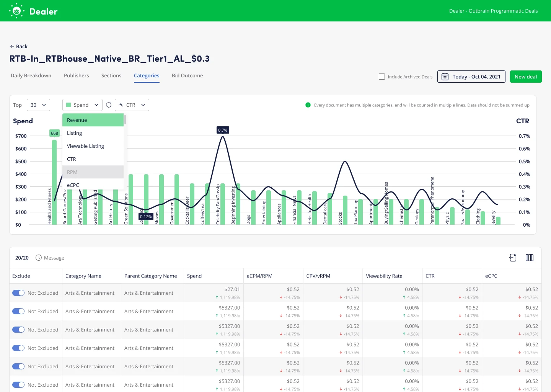Open the Bid Outcome tab
This screenshot has height=392, width=551.
pyautogui.click(x=187, y=75)
